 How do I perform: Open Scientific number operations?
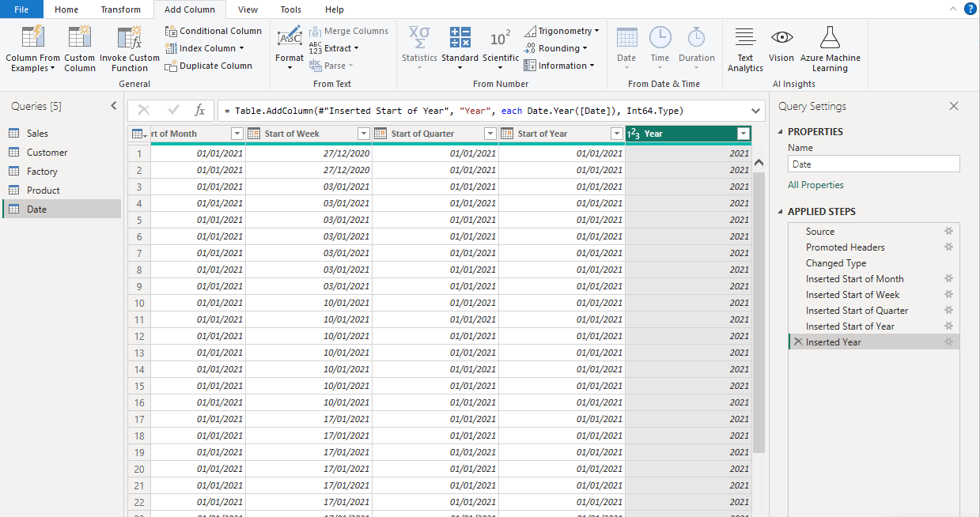(501, 47)
